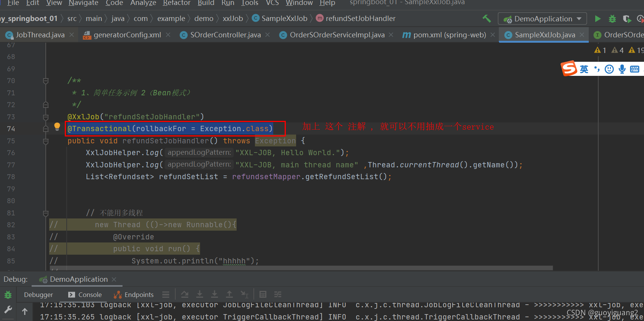Switch to the pom.xml (spring-web) tab
The width and height of the screenshot is (644, 321).
click(x=450, y=35)
